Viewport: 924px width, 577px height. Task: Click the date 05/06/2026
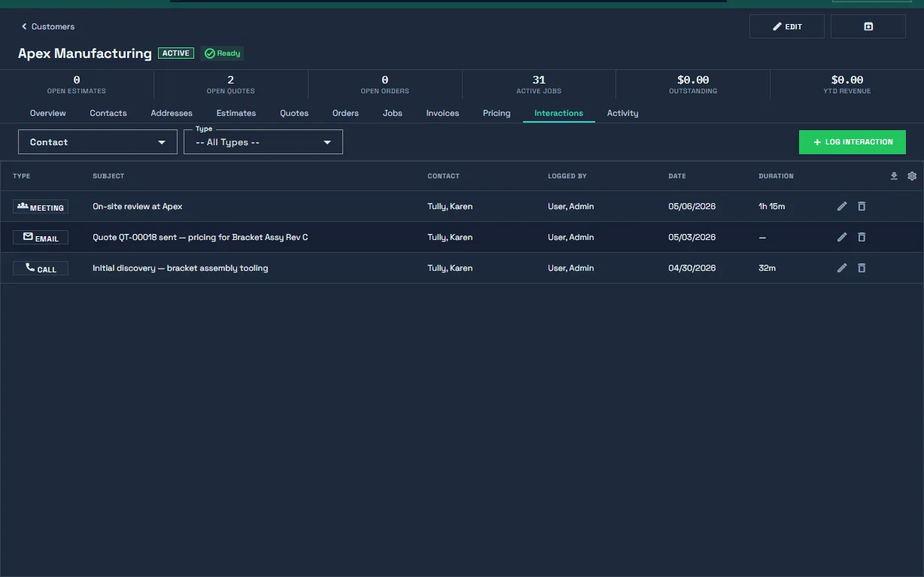(x=692, y=206)
